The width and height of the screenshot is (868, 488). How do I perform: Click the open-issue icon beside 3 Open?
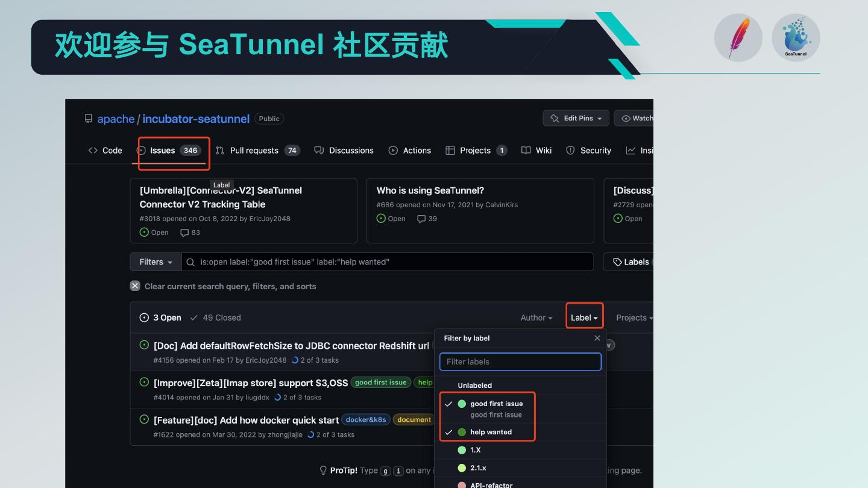144,318
